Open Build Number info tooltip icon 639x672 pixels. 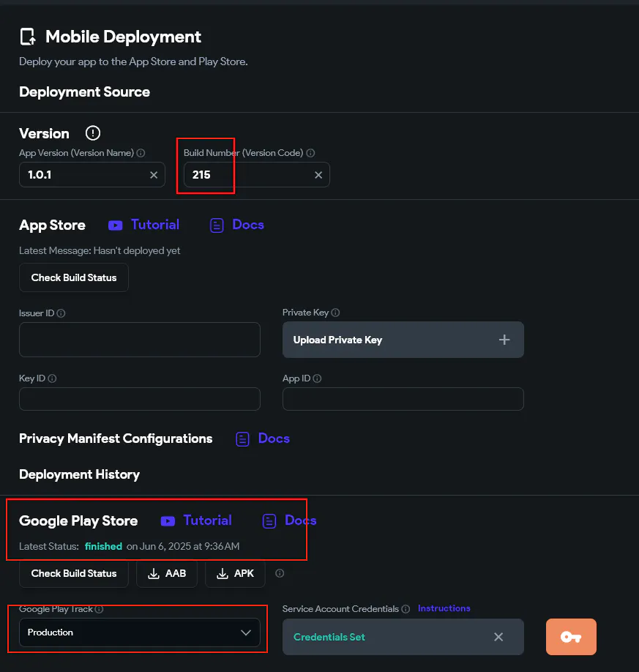pos(310,153)
